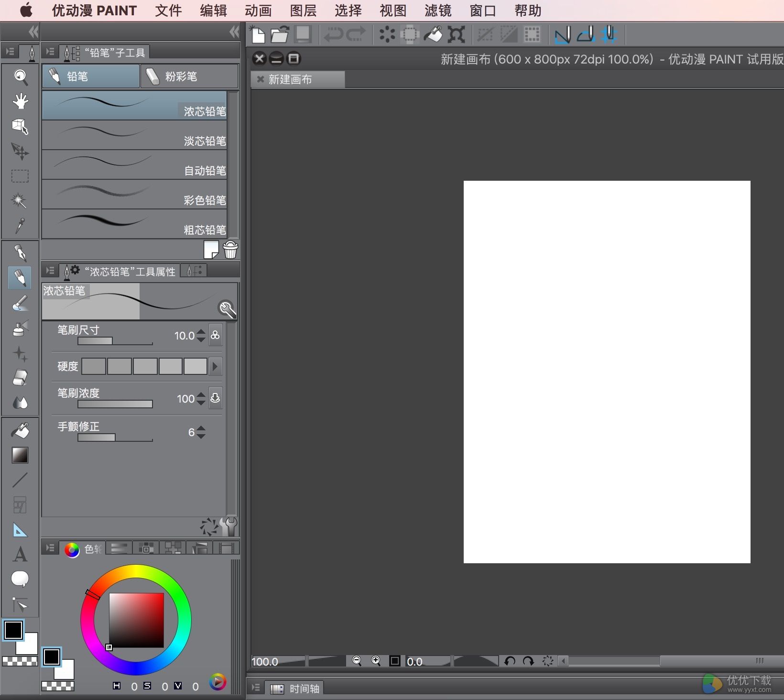784x700 pixels.
Task: Select the rectangular Selection marquee tool
Action: 20,176
